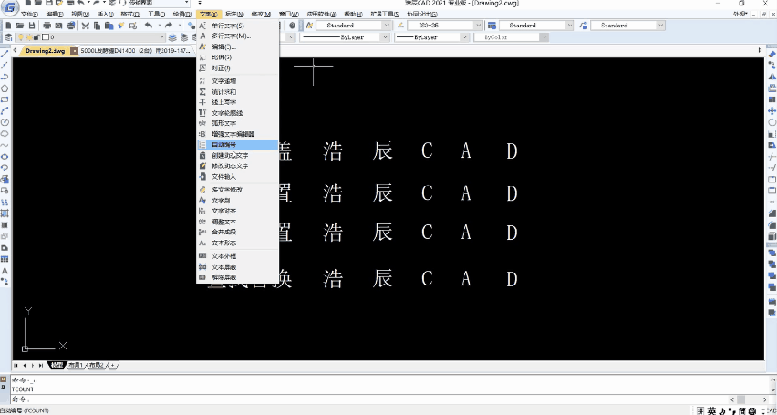Choose 文件输入 from the text menu
The image size is (777, 415).
pos(238,177)
